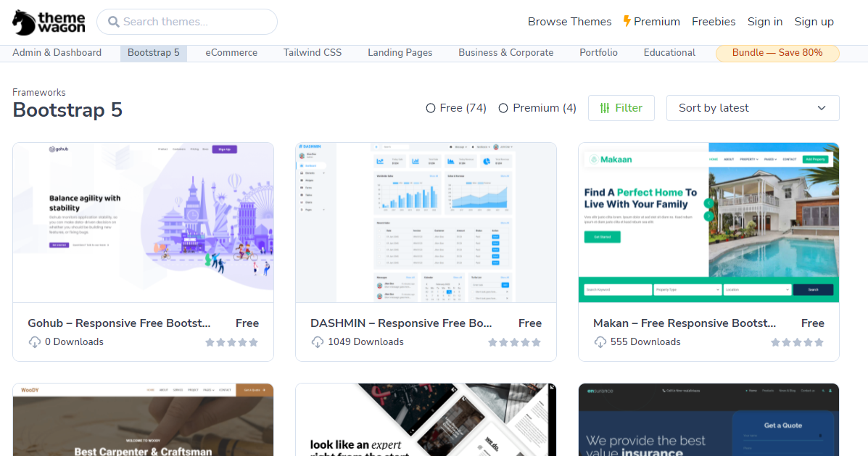This screenshot has width=868, height=456.
Task: Open the WooDY carpenter preview thumbnail
Action: click(144, 420)
